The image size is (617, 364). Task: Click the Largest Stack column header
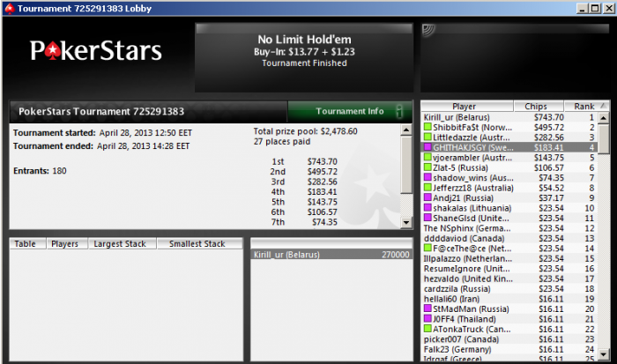pos(122,243)
